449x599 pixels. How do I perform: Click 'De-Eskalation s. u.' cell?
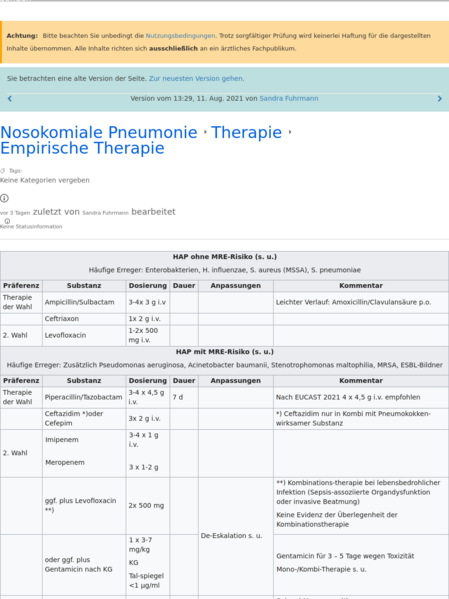(236, 536)
